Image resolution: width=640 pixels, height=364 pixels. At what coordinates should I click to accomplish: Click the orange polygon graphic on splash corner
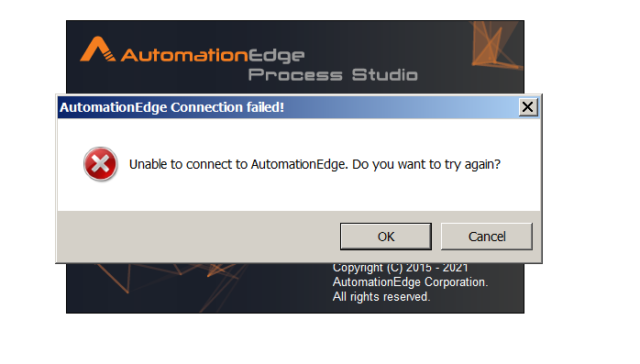[495, 45]
